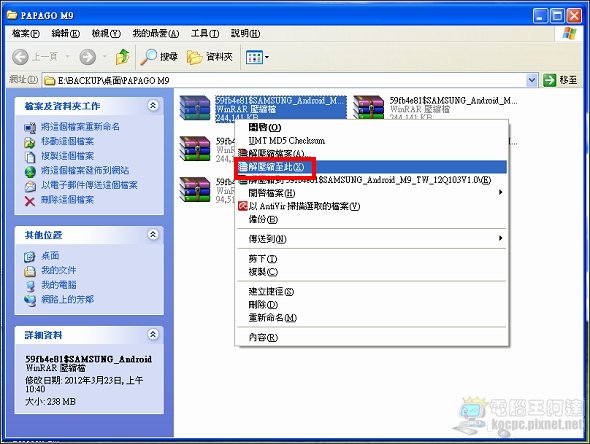The image size is (590, 444).
Task: Click the email envelope task icon
Action: click(x=30, y=186)
